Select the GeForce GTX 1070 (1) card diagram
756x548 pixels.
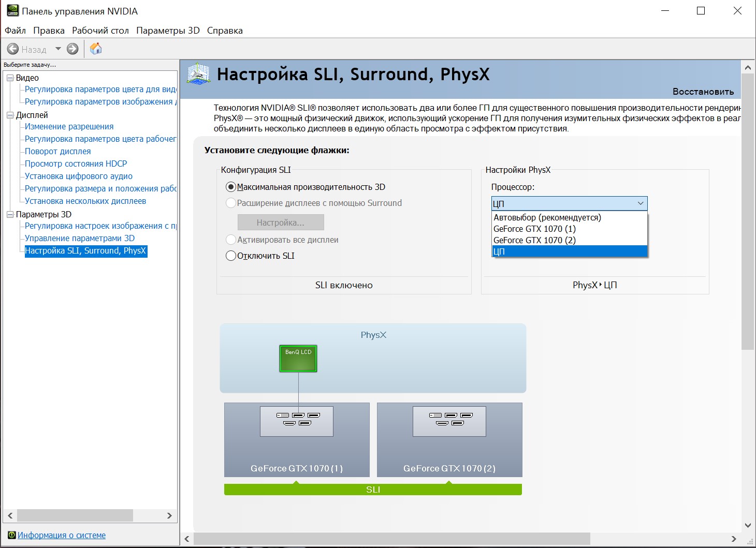[x=297, y=440]
